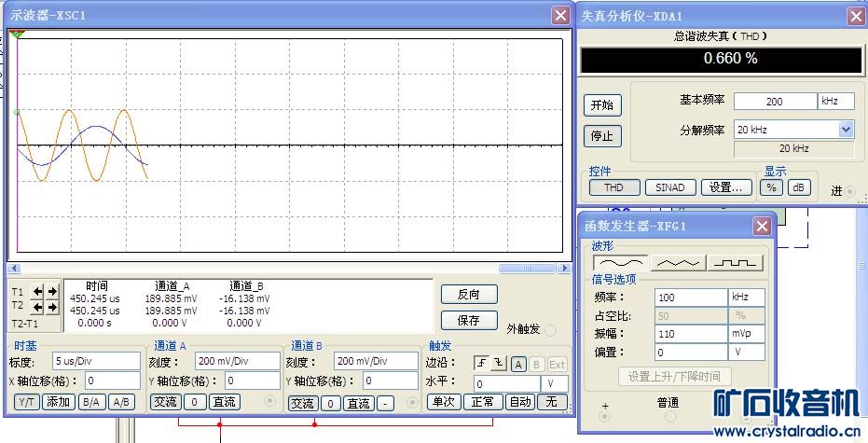Enable Y/T timebase display mode
This screenshot has width=868, height=443.
(25, 402)
